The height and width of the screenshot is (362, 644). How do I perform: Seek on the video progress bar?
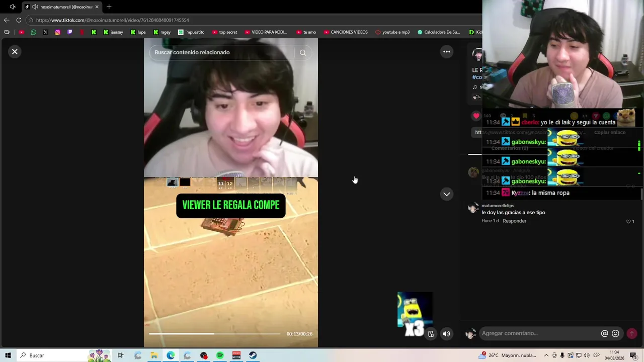[x=215, y=333]
